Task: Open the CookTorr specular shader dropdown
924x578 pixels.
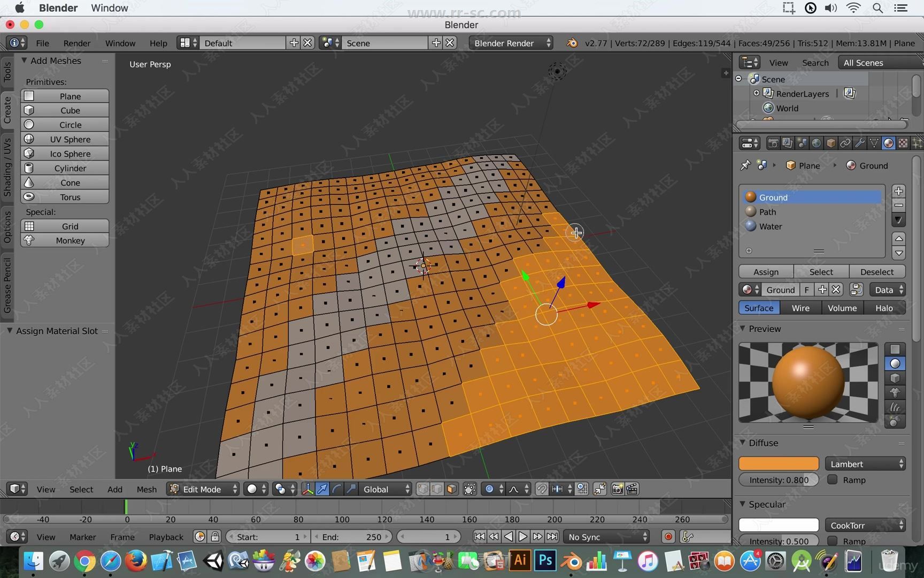Action: coord(865,526)
